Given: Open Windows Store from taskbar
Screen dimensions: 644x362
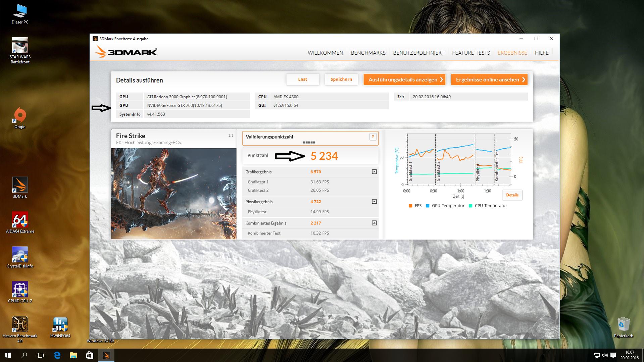Looking at the screenshot, I should tap(90, 355).
